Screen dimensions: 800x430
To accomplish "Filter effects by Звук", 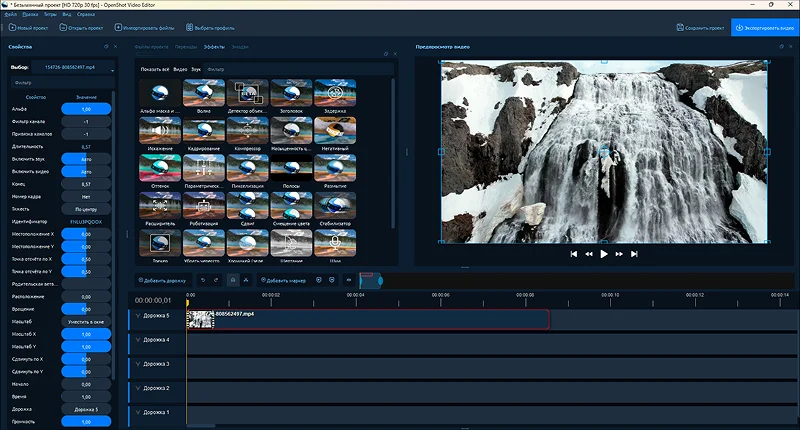I will 196,69.
